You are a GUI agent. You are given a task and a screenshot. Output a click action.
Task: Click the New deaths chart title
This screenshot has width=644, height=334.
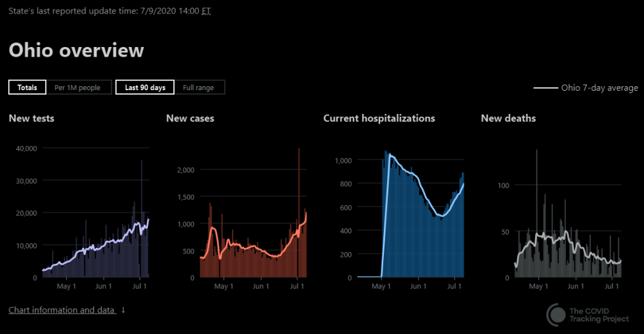(x=509, y=118)
